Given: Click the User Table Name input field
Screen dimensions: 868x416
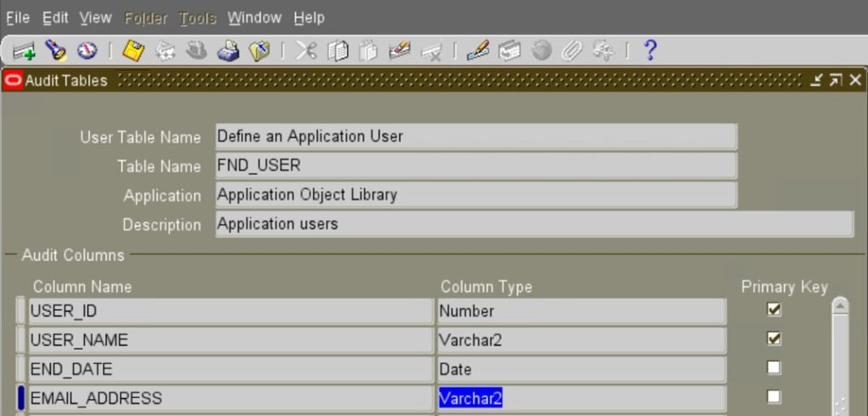Looking at the screenshot, I should tap(476, 136).
